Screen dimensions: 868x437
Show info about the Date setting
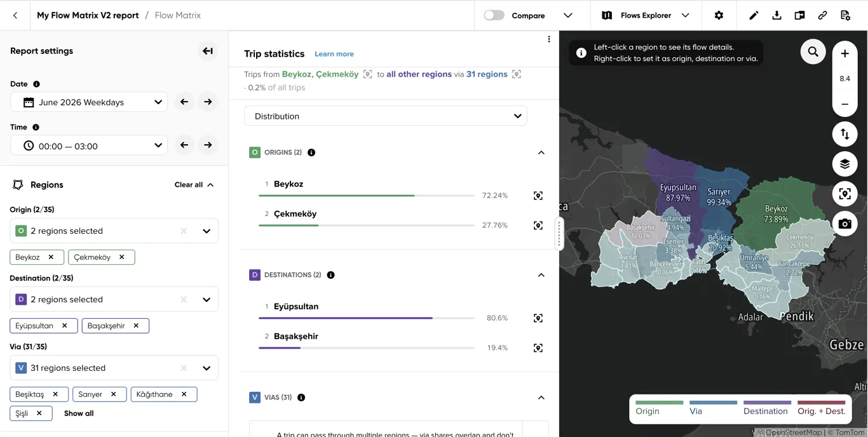tap(36, 84)
